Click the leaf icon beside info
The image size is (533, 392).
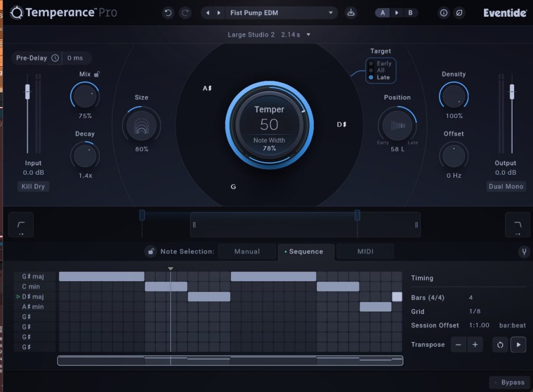[x=459, y=13]
